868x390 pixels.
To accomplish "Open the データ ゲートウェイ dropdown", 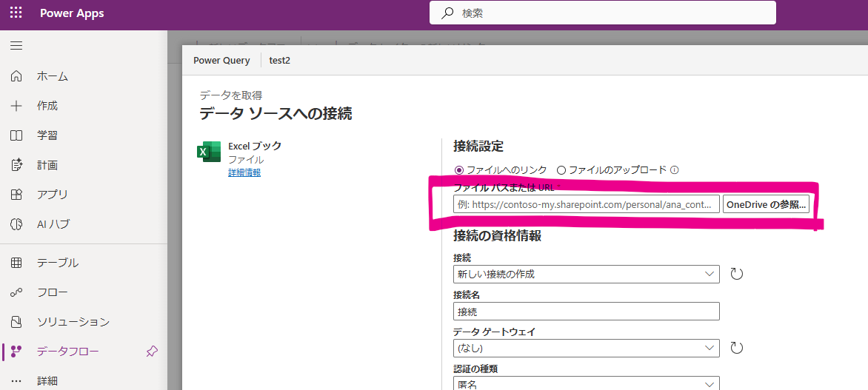I will point(587,348).
